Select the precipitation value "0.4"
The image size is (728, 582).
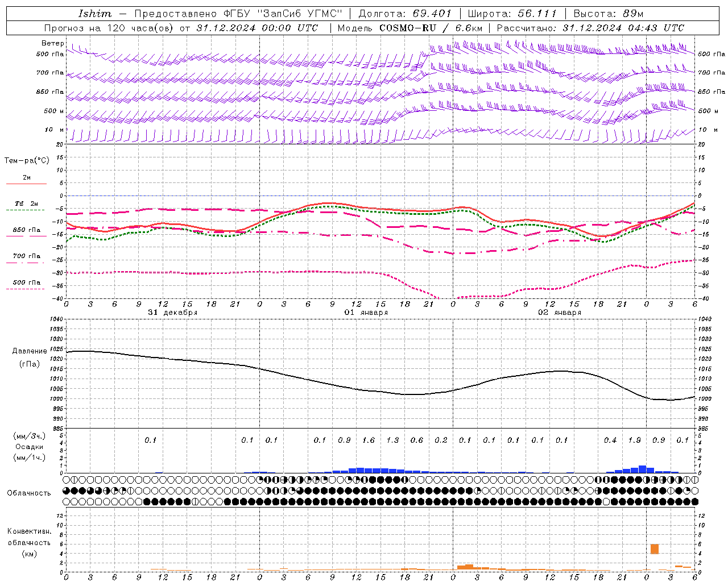[610, 440]
